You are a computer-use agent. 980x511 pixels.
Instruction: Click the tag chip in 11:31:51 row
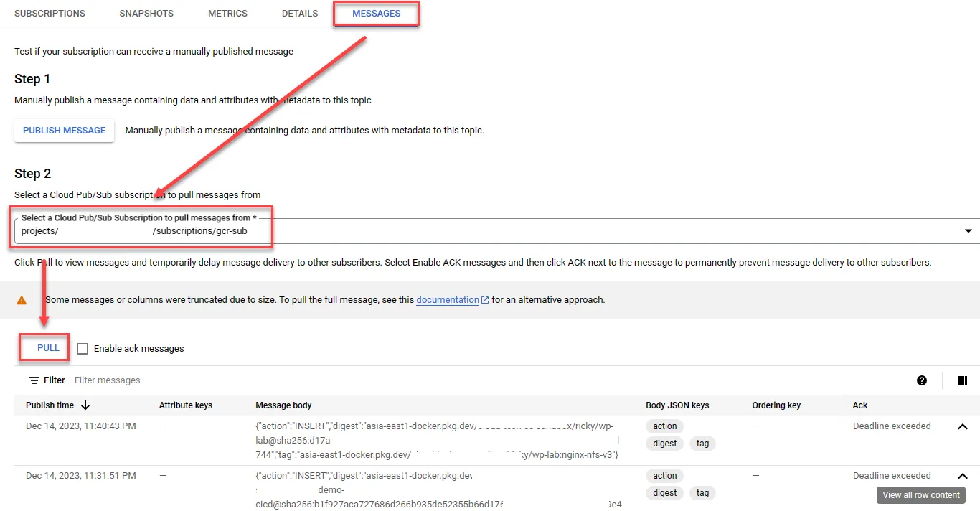click(x=702, y=493)
